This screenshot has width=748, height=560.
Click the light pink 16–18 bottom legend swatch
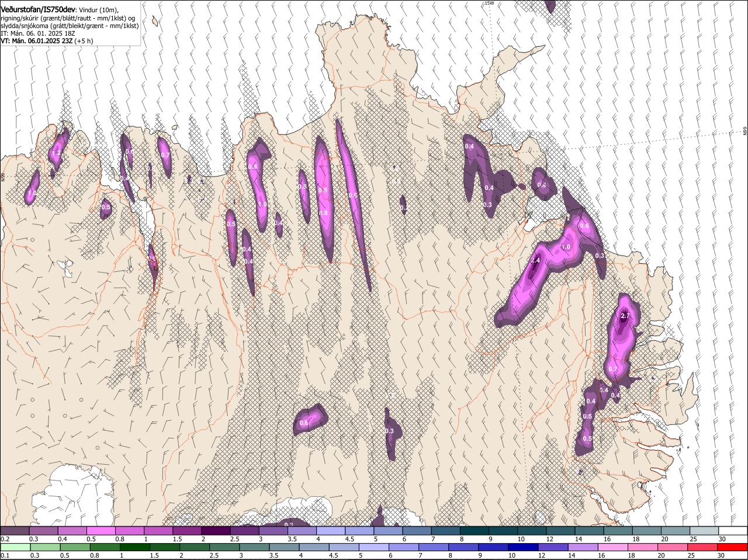click(613, 548)
